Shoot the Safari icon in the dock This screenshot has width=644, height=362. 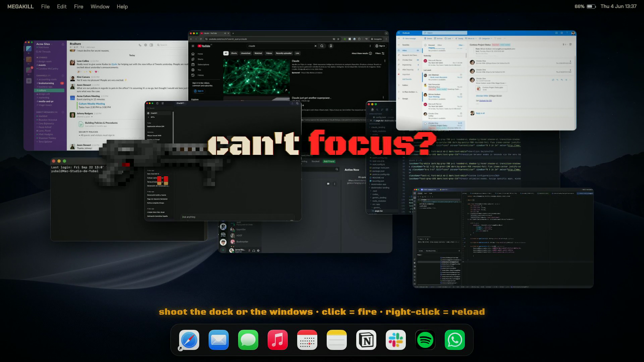click(189, 340)
